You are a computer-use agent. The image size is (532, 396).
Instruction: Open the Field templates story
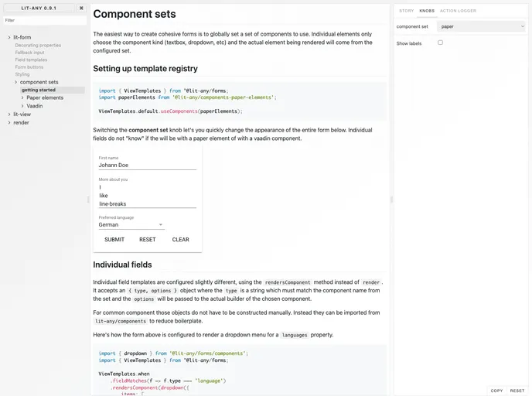[31, 60]
